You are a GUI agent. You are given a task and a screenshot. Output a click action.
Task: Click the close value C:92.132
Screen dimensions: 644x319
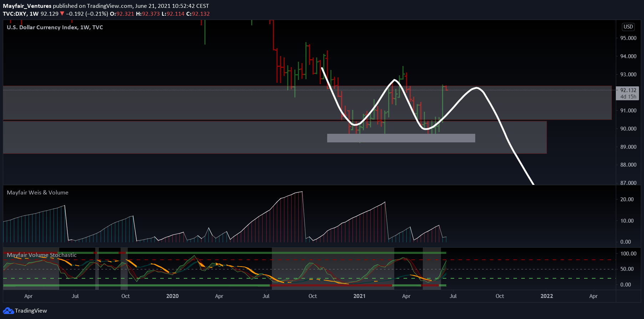198,14
